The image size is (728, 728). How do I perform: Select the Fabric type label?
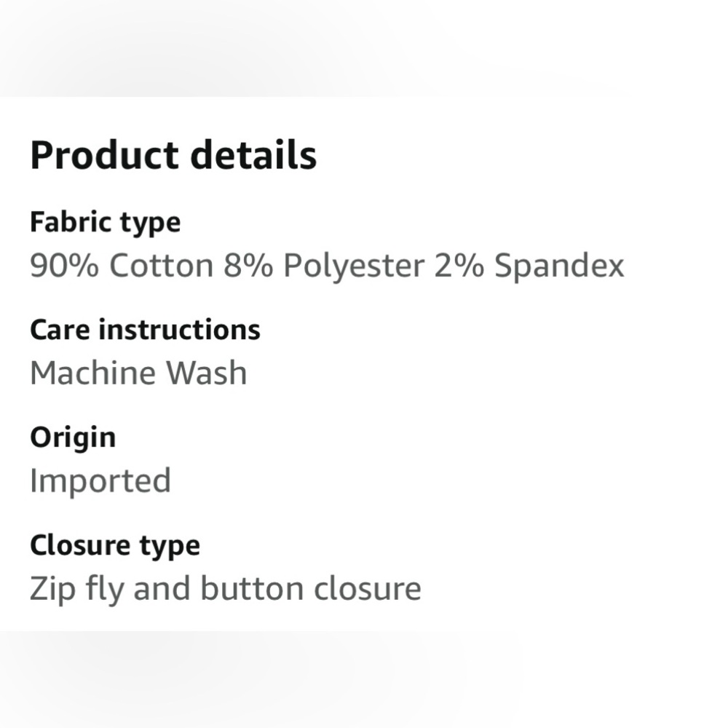point(105,222)
